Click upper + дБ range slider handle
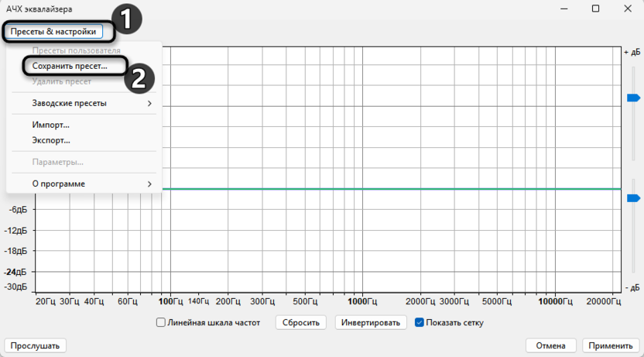This screenshot has height=357, width=644. (x=633, y=98)
